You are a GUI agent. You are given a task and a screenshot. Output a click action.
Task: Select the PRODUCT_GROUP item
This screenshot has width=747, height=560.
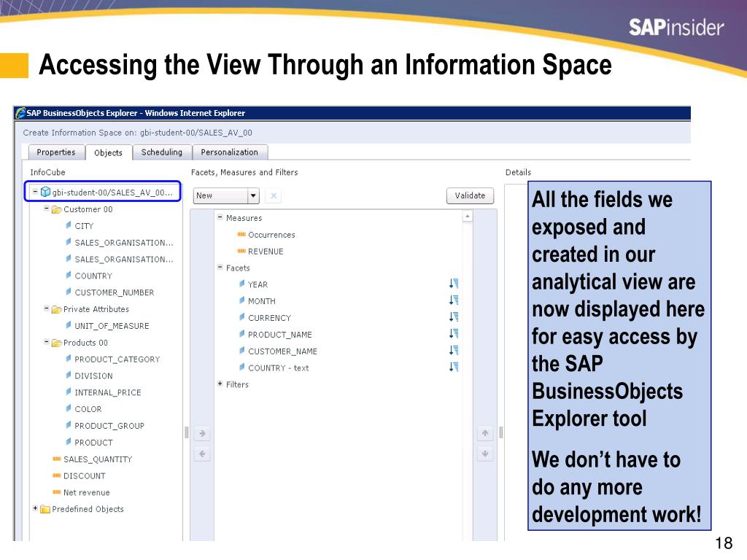click(109, 426)
